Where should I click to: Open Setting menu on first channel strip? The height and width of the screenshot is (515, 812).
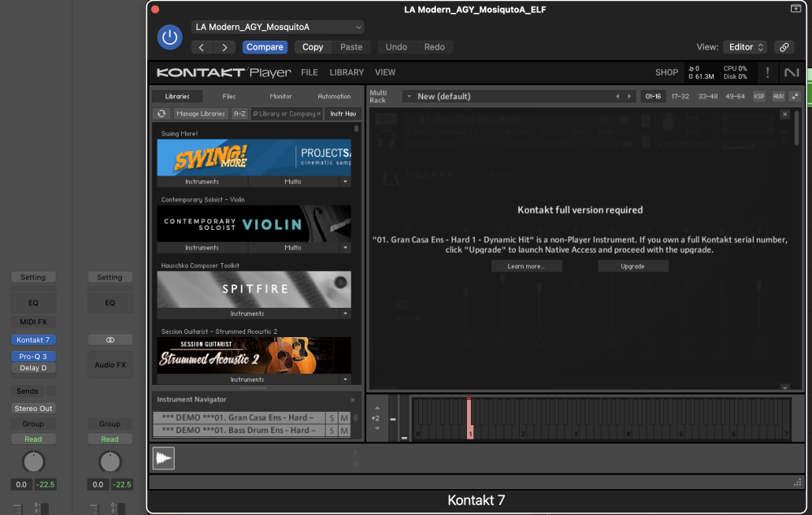click(x=33, y=277)
